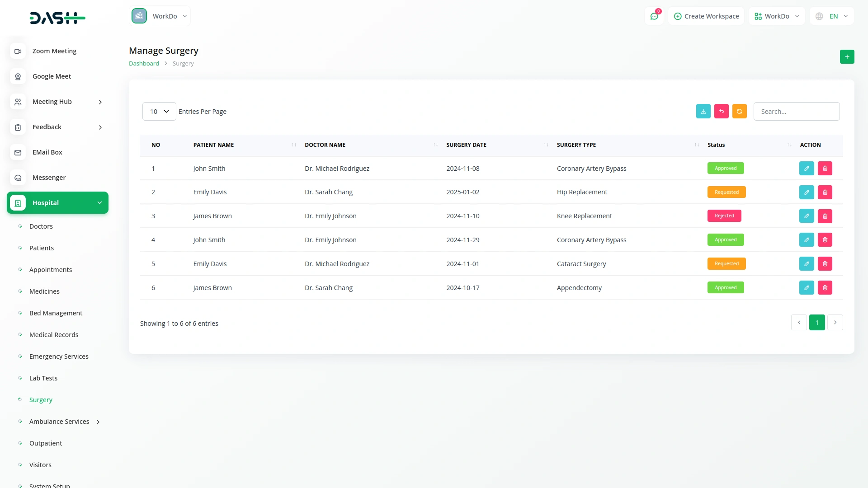
Task: Open the chat messages icon in the header
Action: click(x=654, y=16)
